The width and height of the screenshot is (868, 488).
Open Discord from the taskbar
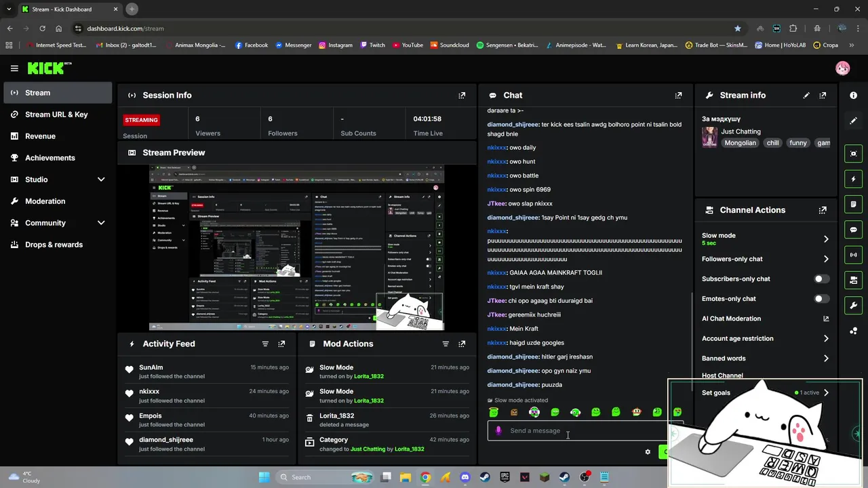point(465,477)
